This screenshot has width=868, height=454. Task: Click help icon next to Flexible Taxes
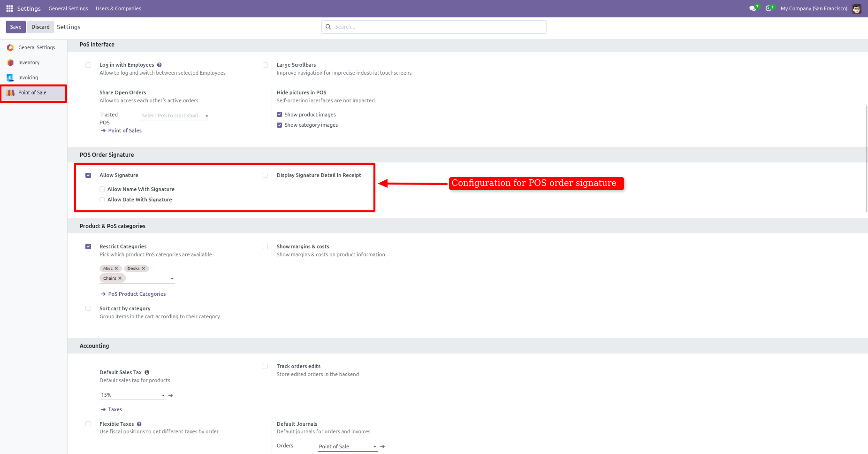(x=139, y=424)
